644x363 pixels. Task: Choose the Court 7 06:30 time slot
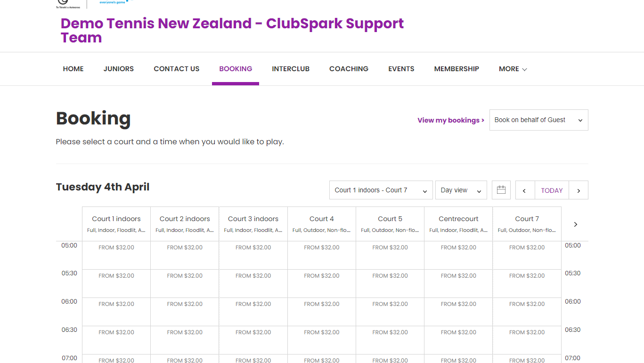pos(527,340)
